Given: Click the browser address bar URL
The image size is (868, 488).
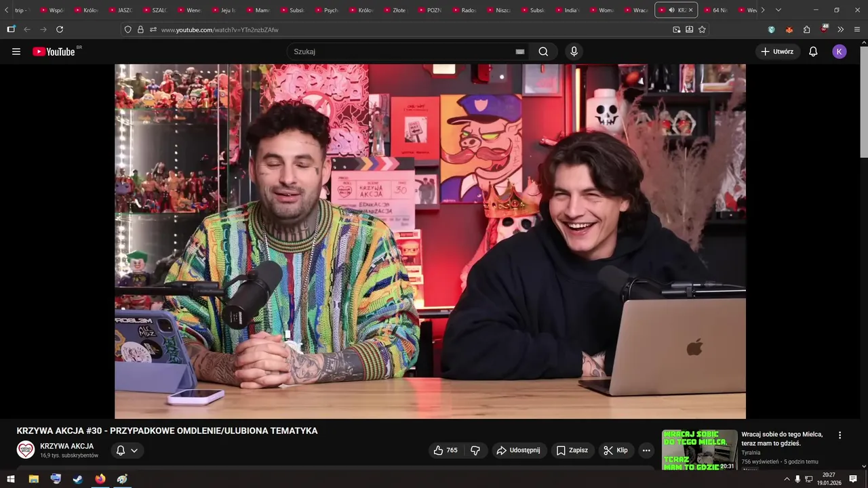Looking at the screenshot, I should pos(220,30).
